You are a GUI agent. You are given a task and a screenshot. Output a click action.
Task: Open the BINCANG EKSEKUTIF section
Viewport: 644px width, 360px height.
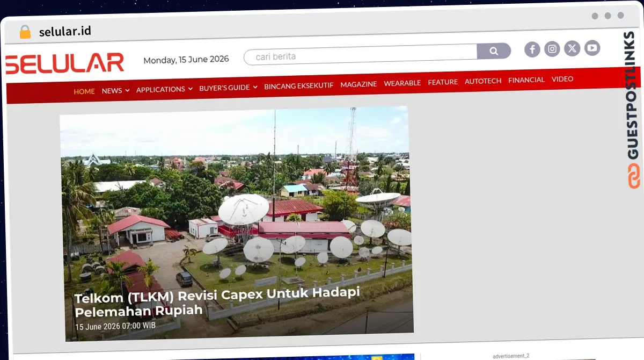298,86
